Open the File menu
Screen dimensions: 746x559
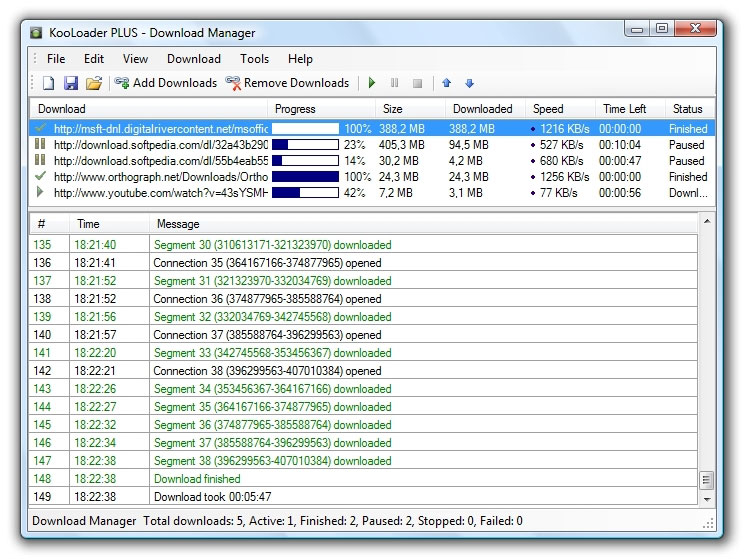tap(56, 59)
